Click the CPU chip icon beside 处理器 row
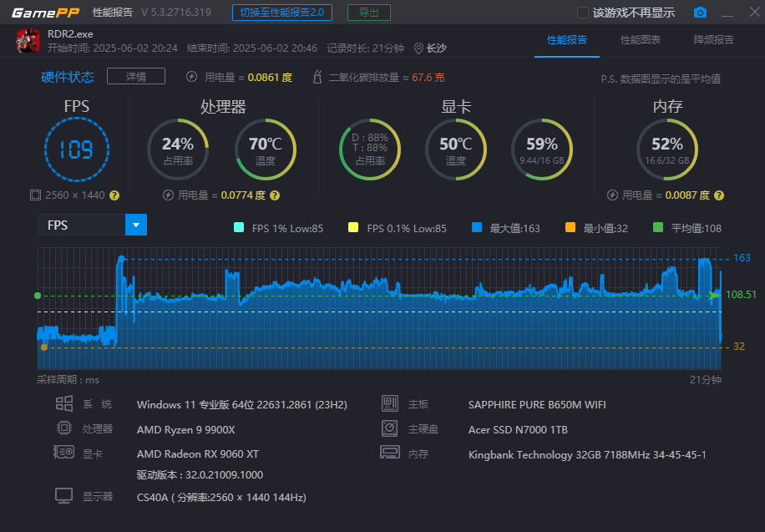The height and width of the screenshot is (532, 765). pyautogui.click(x=64, y=428)
